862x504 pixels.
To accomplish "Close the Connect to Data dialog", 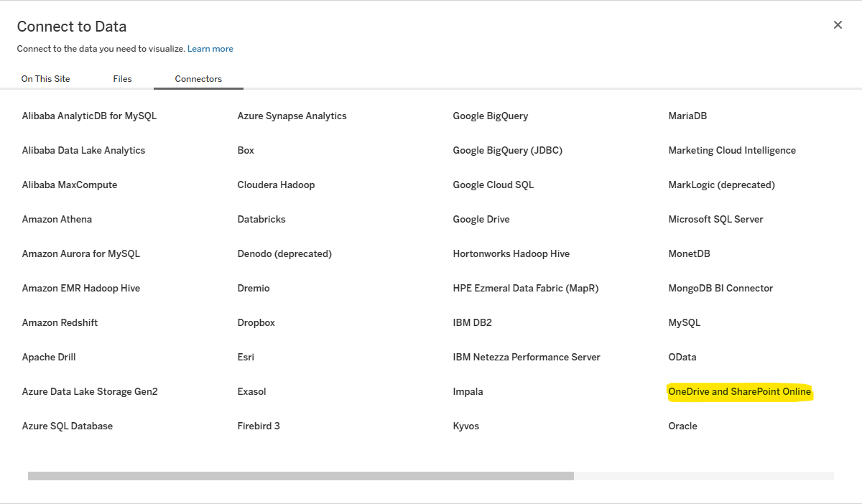I will [x=838, y=24].
